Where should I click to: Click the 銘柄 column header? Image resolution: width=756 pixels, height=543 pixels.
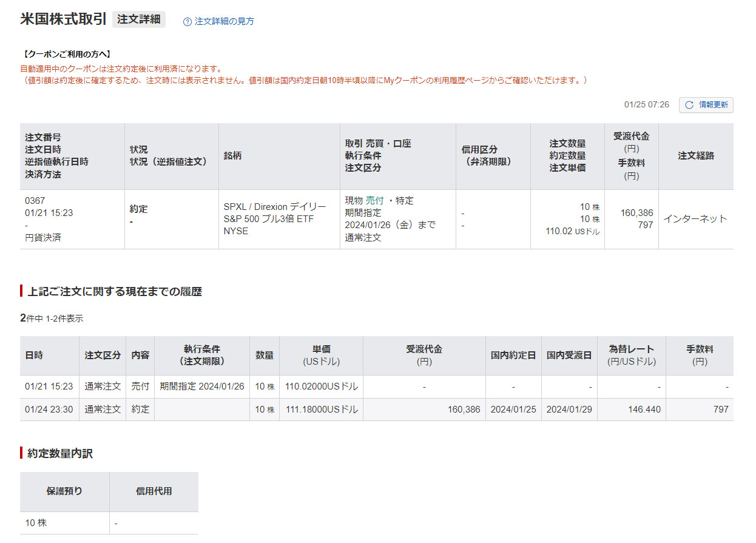[232, 156]
